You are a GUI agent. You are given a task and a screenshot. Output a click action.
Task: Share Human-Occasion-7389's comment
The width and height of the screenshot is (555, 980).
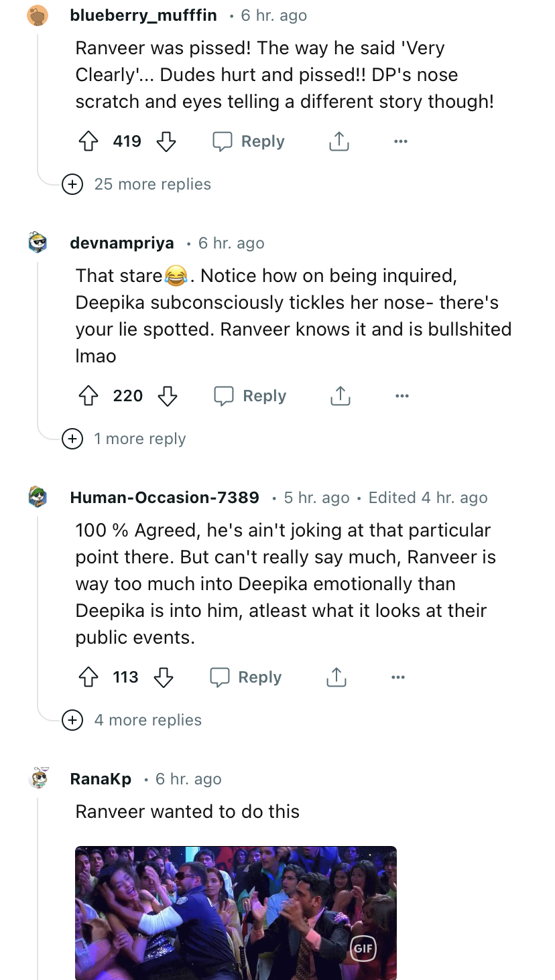(x=336, y=677)
